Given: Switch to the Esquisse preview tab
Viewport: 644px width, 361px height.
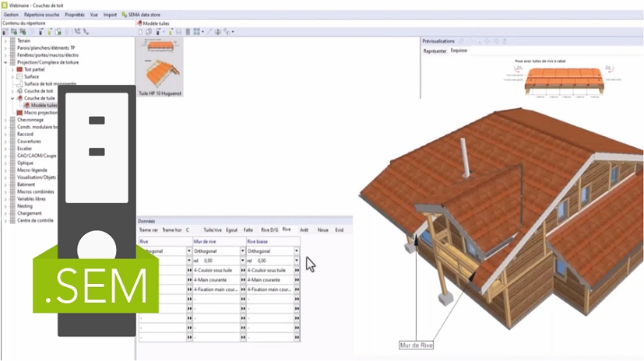Looking at the screenshot, I should point(459,50).
